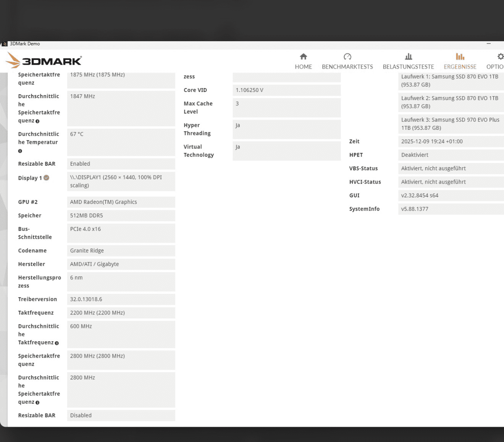504x442 pixels.
Task: Click the 'Codename' label
Action: pos(32,250)
